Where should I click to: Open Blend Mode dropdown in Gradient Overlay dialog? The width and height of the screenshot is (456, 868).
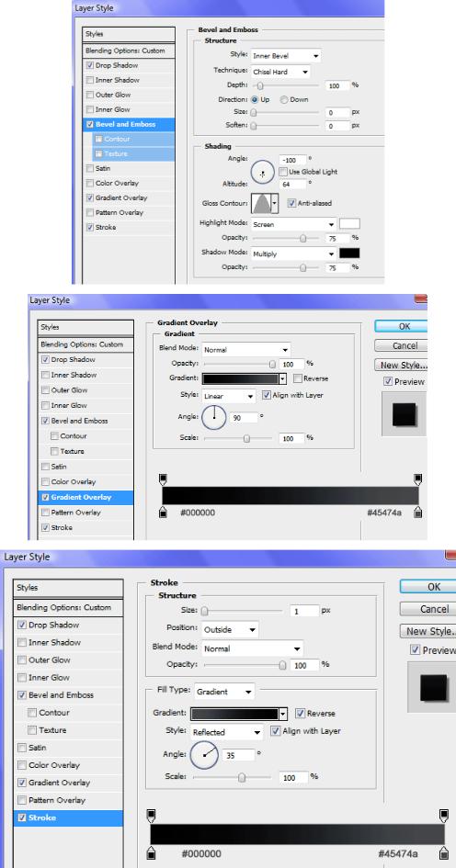click(246, 350)
